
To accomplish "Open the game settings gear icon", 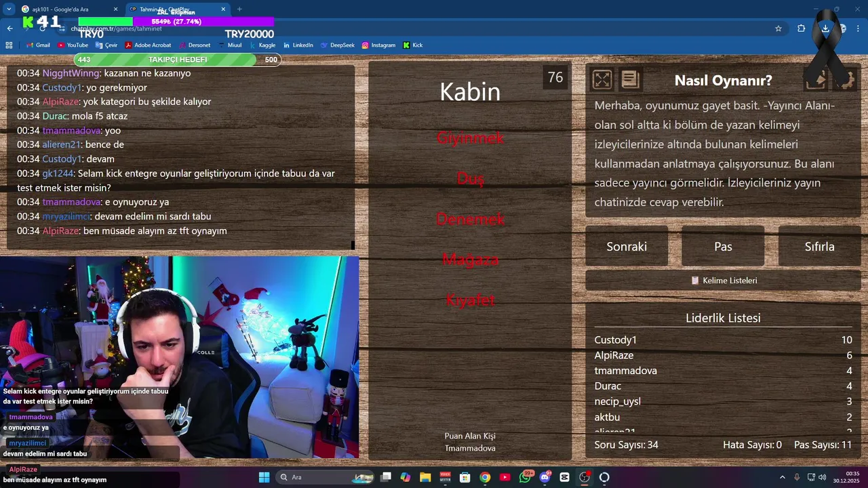I will coord(844,80).
